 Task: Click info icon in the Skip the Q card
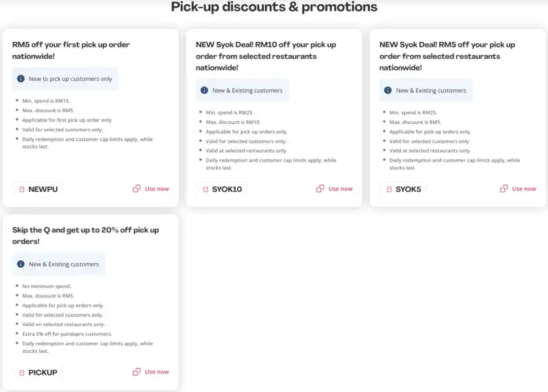[x=20, y=264]
